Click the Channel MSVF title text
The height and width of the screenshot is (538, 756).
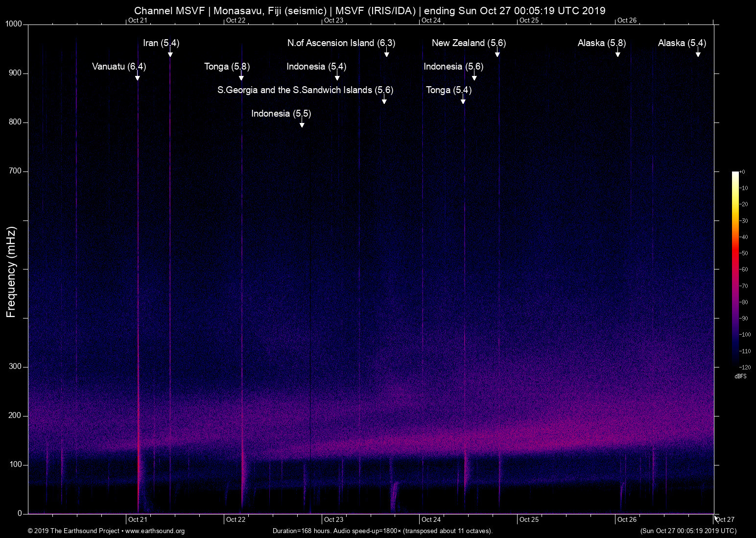(370, 10)
